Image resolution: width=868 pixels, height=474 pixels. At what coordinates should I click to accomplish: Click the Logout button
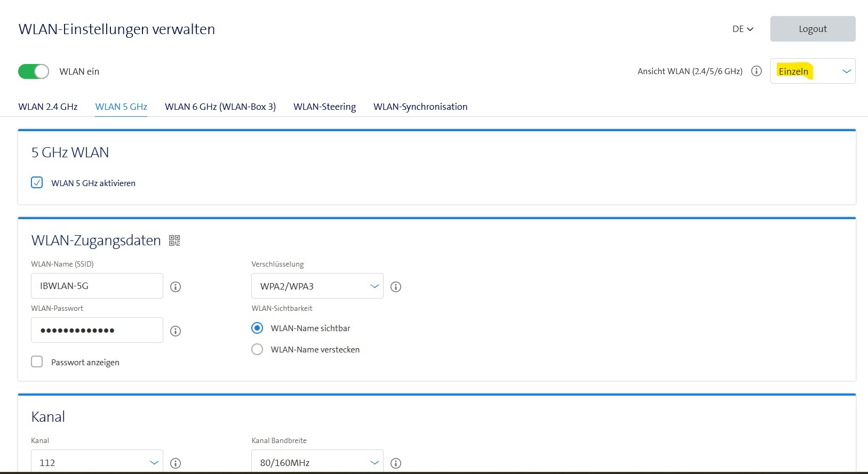(x=812, y=29)
